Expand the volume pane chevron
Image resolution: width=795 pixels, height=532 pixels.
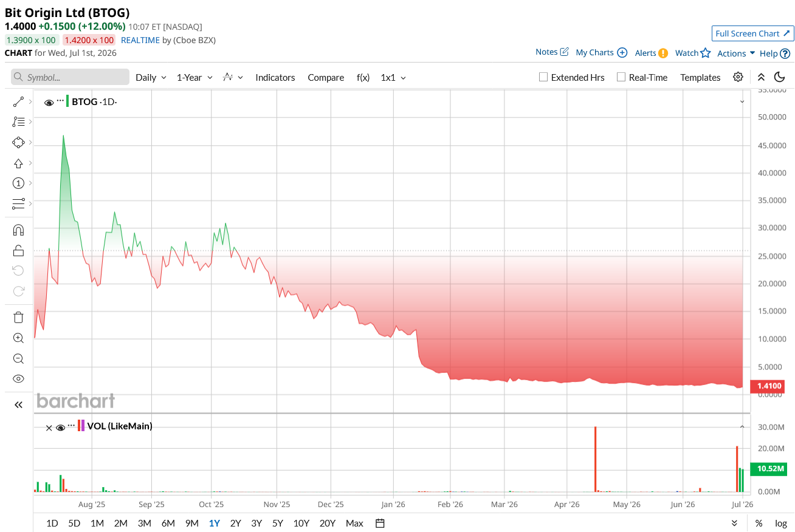[742, 427]
